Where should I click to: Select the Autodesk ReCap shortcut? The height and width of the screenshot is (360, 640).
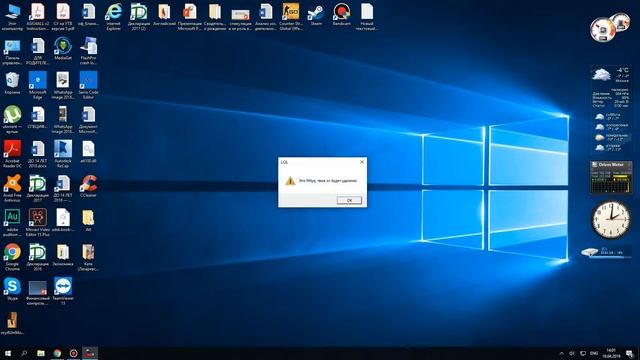63,154
